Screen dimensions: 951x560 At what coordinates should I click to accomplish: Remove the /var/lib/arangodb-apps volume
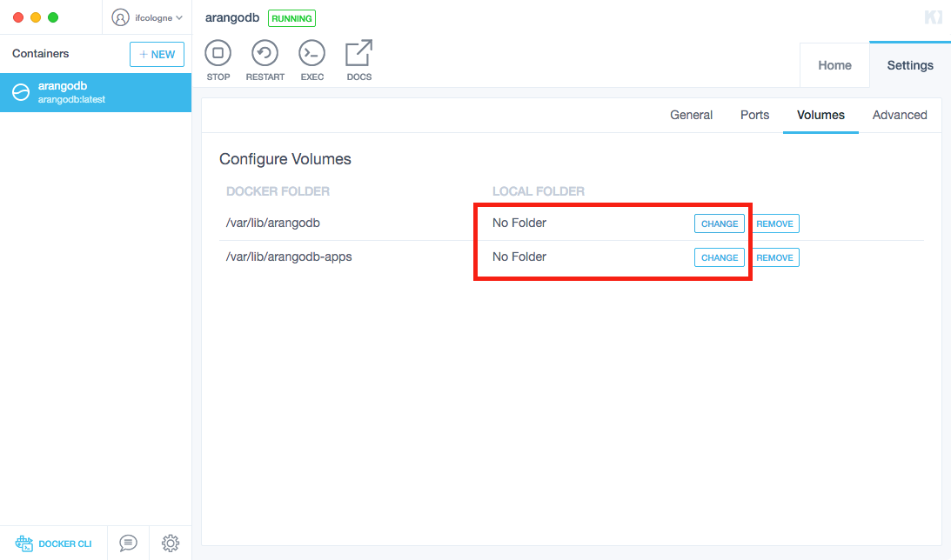coord(774,257)
